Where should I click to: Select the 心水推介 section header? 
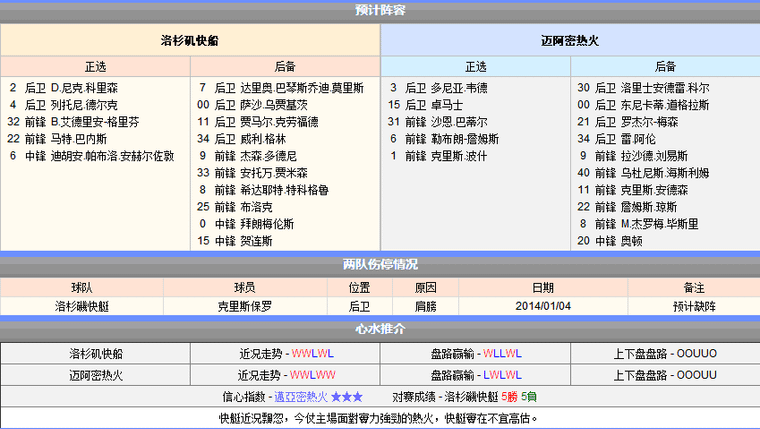coord(380,329)
